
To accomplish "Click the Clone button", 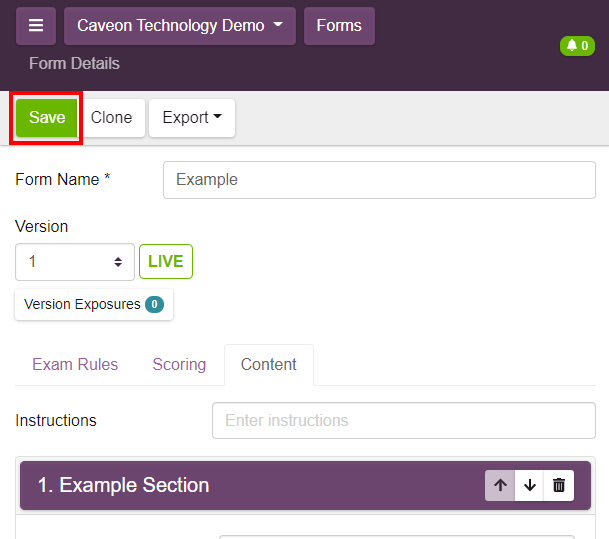I will pyautogui.click(x=111, y=117).
